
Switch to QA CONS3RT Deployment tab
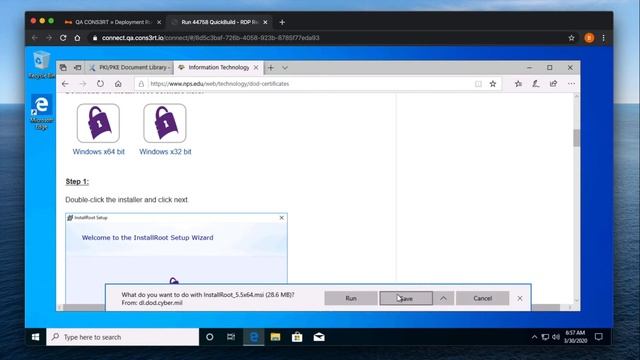pyautogui.click(x=113, y=22)
